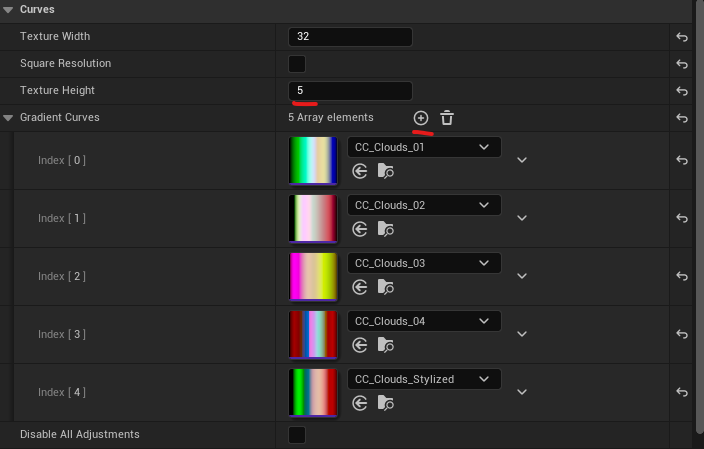Select CC_Clouds_02 gradient thumbnail

click(x=313, y=218)
